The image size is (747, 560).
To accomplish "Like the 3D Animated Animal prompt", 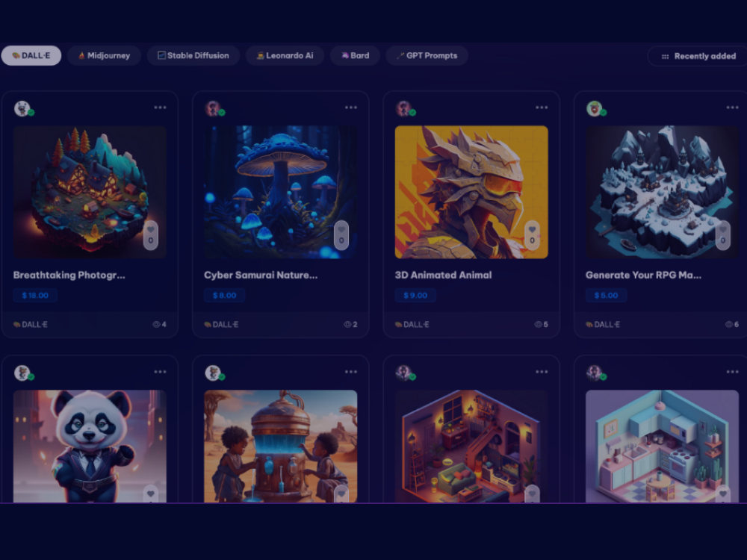I will tap(532, 235).
